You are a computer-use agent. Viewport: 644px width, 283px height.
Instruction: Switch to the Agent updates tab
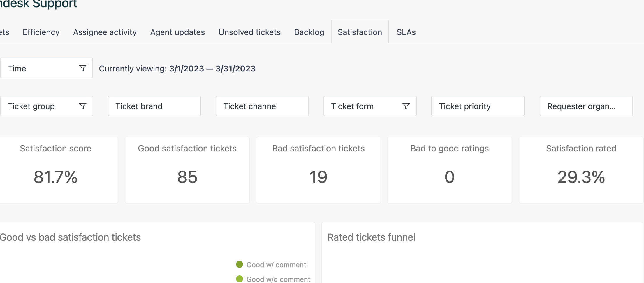(x=177, y=32)
